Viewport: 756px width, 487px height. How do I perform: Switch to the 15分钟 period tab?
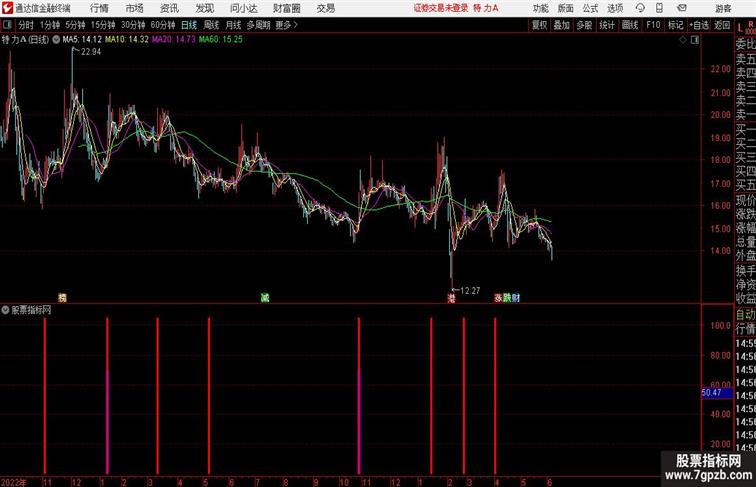click(103, 25)
